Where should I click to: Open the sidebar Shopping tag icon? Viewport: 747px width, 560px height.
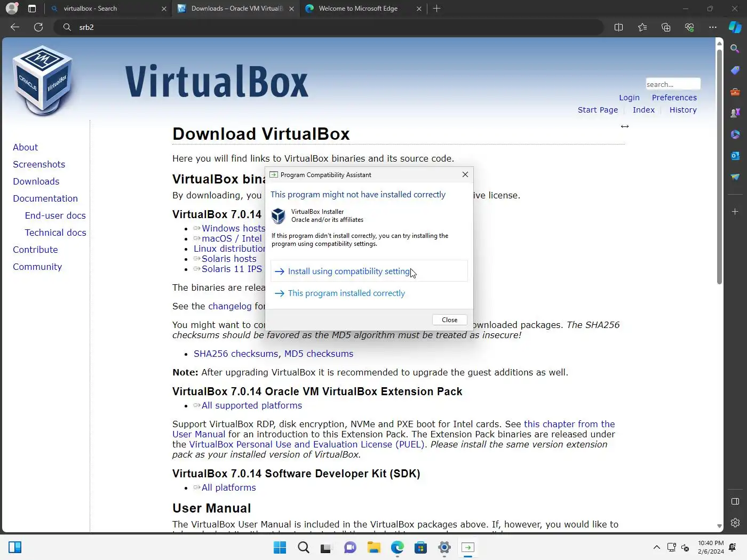tap(735, 70)
